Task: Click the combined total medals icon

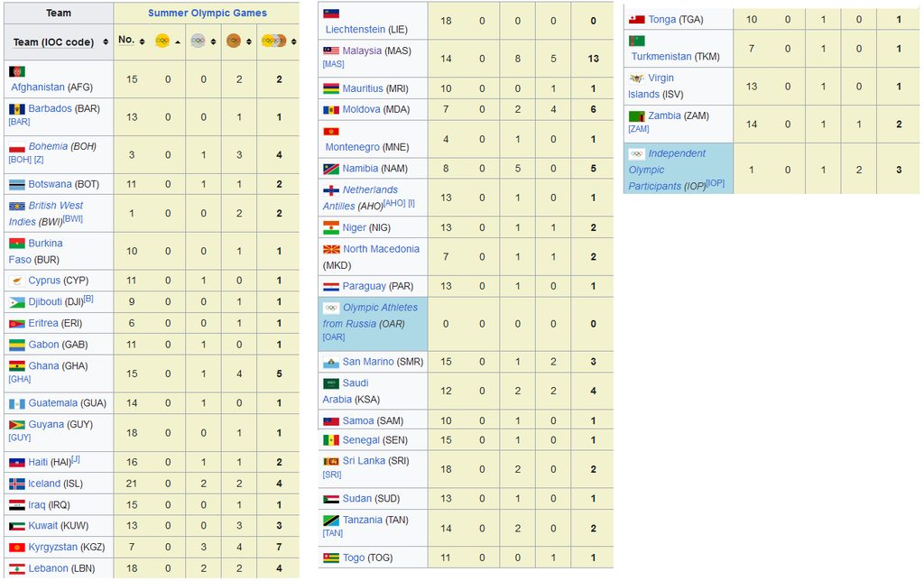Action: (x=272, y=41)
